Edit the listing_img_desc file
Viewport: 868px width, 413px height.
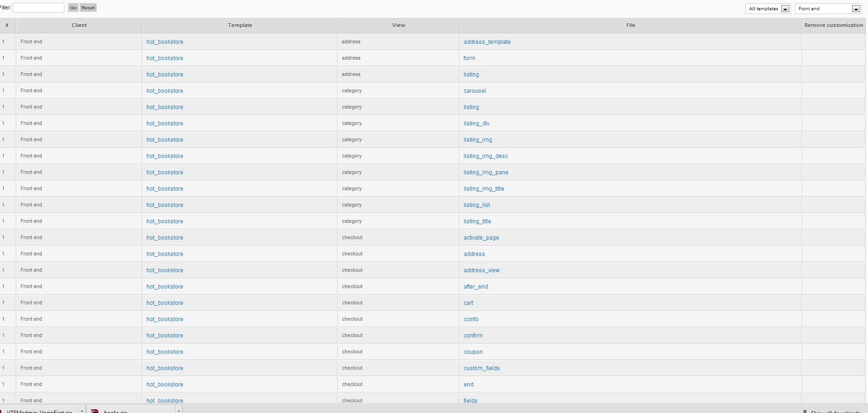[x=486, y=156]
